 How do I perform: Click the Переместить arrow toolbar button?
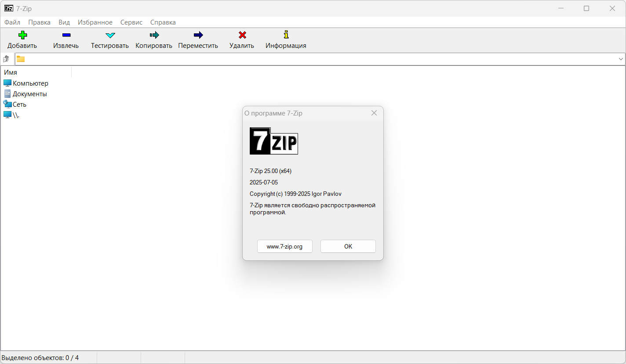pyautogui.click(x=198, y=40)
